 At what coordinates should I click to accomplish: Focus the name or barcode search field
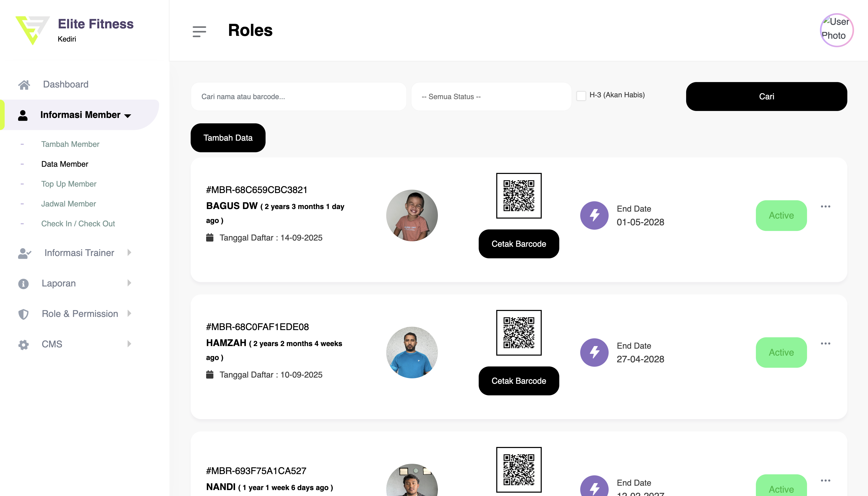(x=298, y=97)
